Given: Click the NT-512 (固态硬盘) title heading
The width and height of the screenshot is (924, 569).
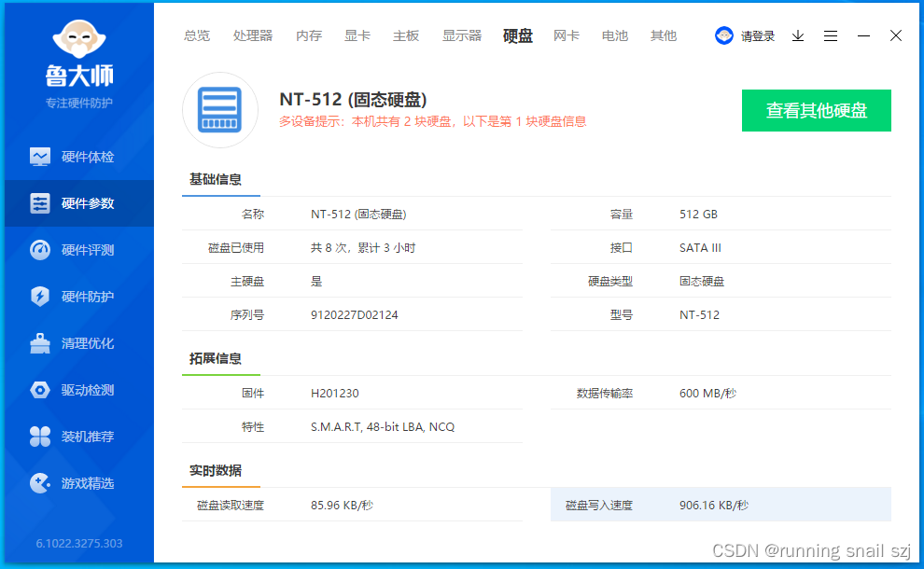Looking at the screenshot, I should pos(353,99).
